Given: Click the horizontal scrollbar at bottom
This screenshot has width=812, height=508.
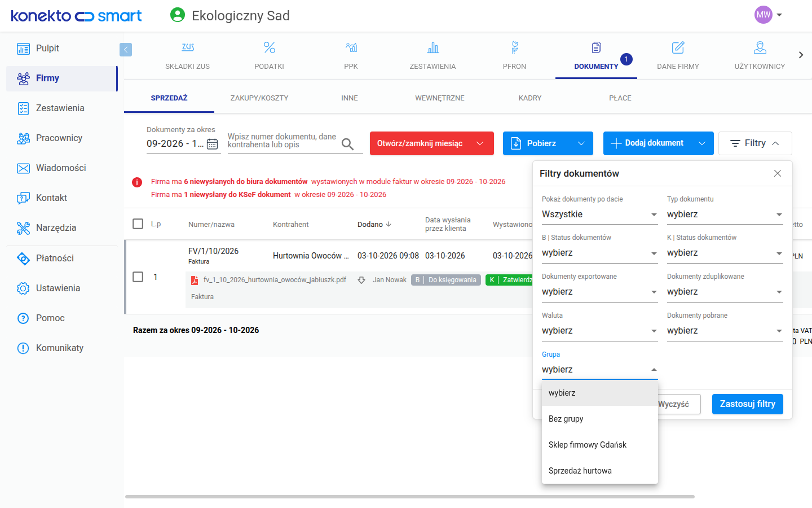Looking at the screenshot, I should click(x=410, y=497).
